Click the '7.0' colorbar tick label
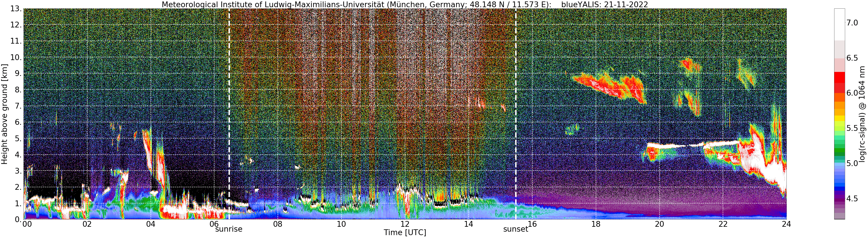The width and height of the screenshot is (868, 238). click(852, 23)
